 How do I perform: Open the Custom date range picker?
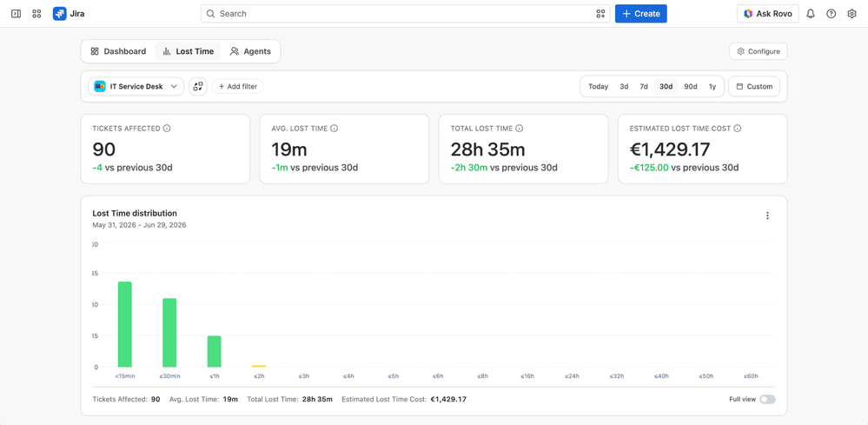(754, 86)
